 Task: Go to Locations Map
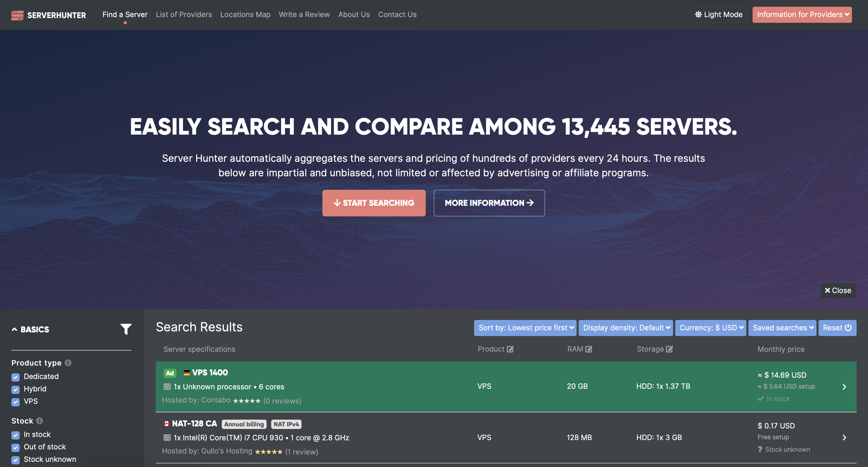[x=245, y=14]
